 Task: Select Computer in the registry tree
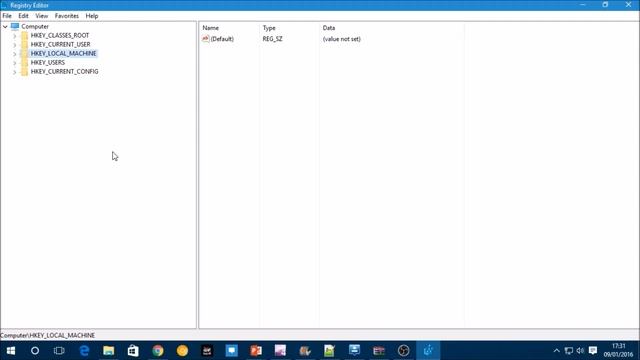[35, 27]
